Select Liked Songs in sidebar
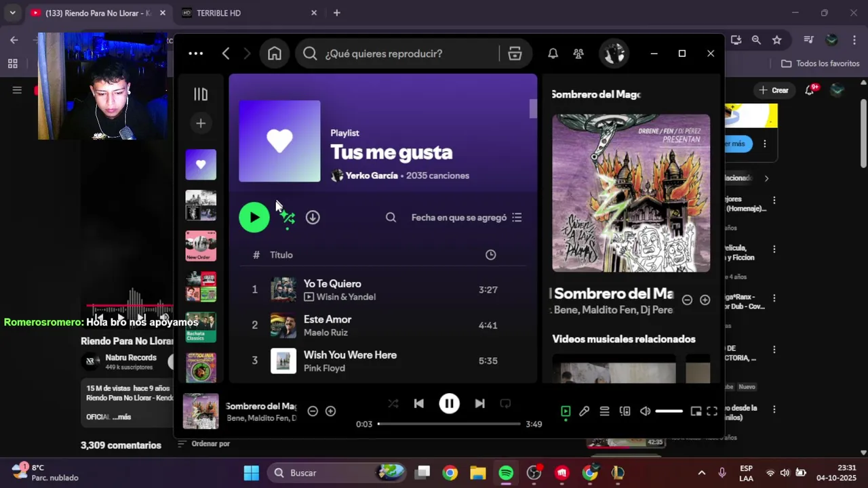868x488 pixels. pos(201,165)
